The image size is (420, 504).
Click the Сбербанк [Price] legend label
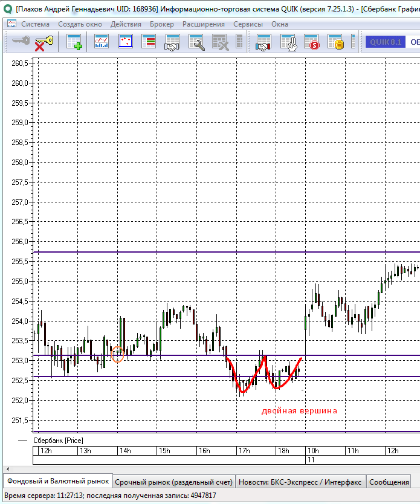coord(58,441)
